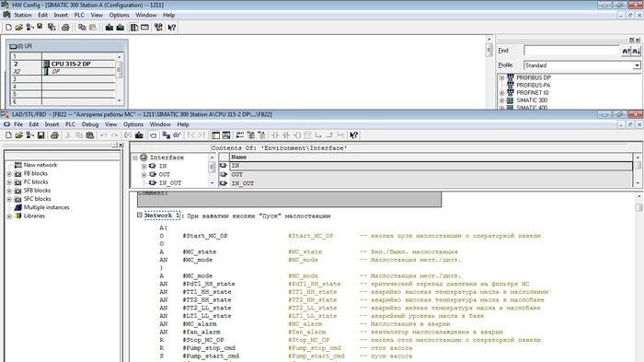
Task: Click Download to Module icon in HW Config toolbar
Action: (x=109, y=27)
